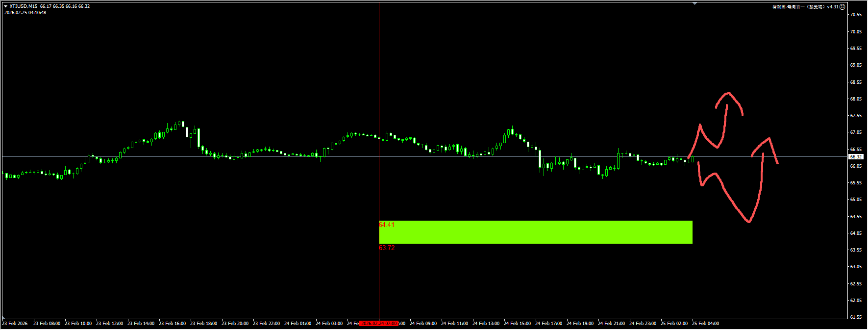Click the XTIUSD,M15 symbol title text

click(x=23, y=6)
